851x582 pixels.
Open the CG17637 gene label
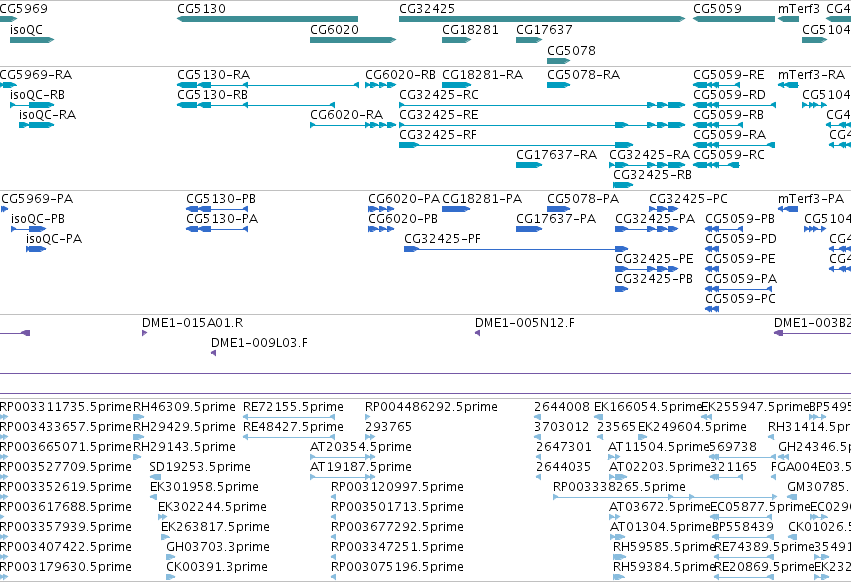pyautogui.click(x=544, y=30)
